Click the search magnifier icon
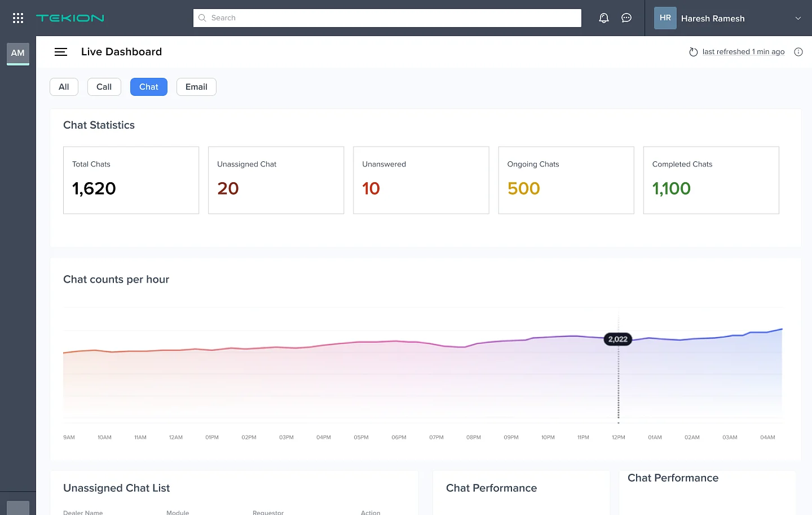Image resolution: width=812 pixels, height=515 pixels. (x=202, y=18)
